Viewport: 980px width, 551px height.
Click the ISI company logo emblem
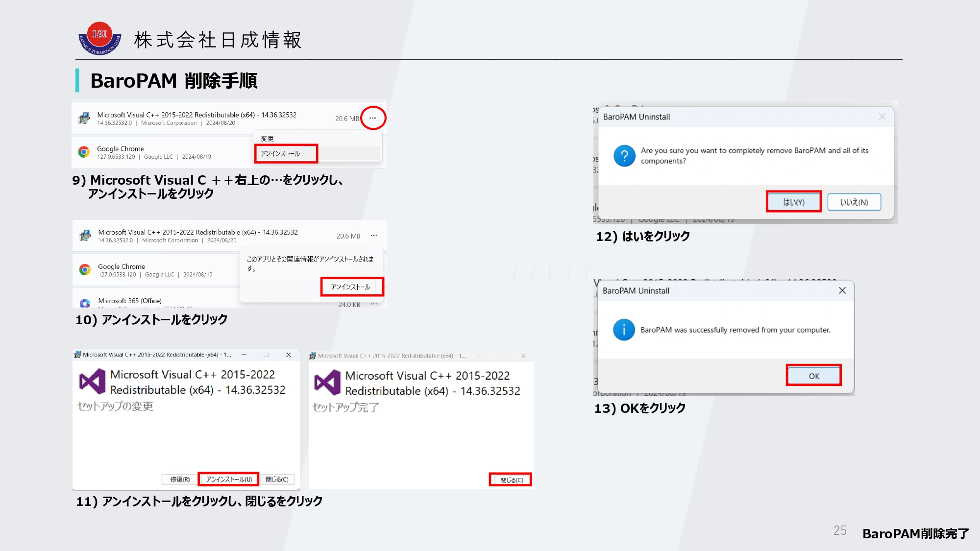click(x=100, y=38)
